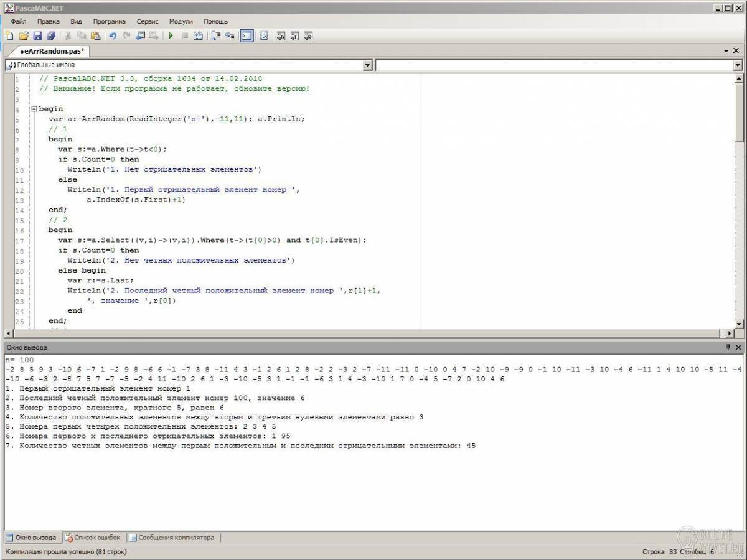Click the Release build configuration icon

pyautogui.click(x=308, y=36)
